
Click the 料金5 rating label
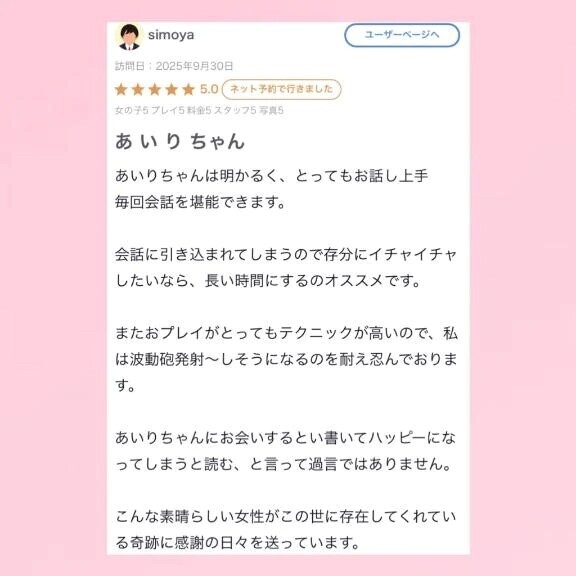[x=199, y=110]
